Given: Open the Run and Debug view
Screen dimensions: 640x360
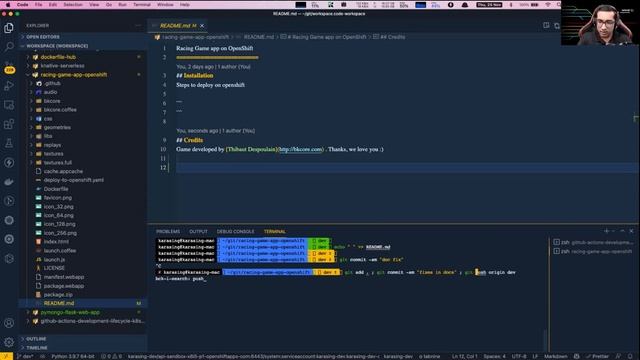Looking at the screenshot, I should 9,86.
